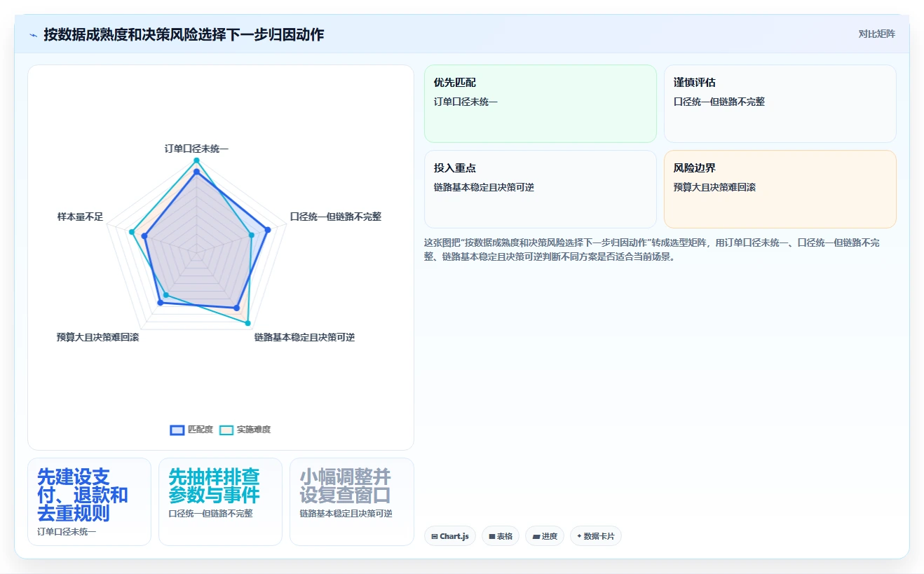Click the blue data point on 链路基本稳定且决策可逆 axis

tap(237, 308)
